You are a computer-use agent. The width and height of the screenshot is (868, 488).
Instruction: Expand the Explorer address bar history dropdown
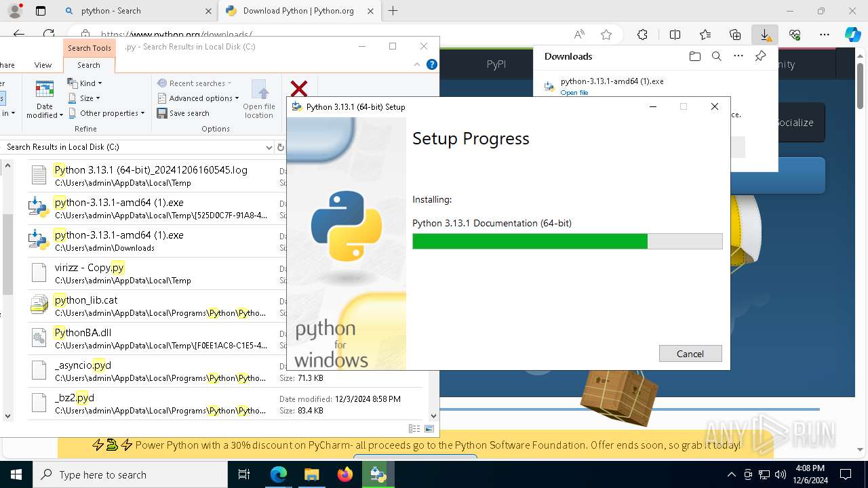tap(269, 147)
